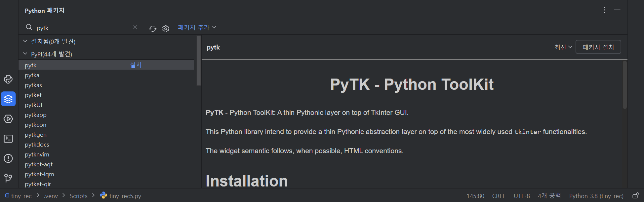Viewport: 644px width, 202px height.
Task: Open the Python Console tool window icon
Action: pyautogui.click(x=8, y=79)
